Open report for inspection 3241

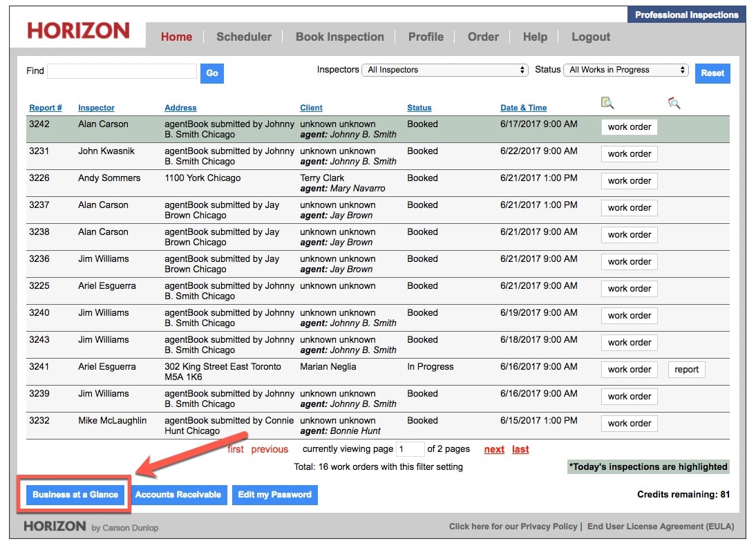[x=686, y=370]
